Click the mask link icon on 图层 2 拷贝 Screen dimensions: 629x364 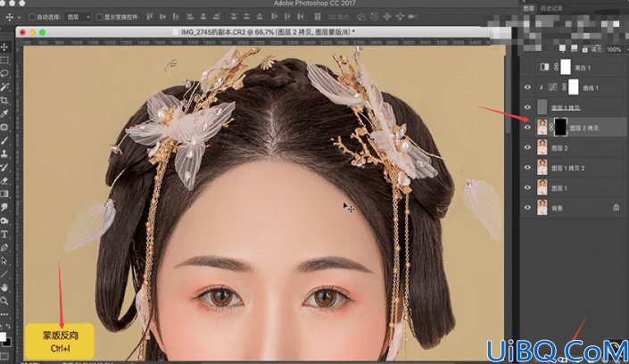pos(551,128)
